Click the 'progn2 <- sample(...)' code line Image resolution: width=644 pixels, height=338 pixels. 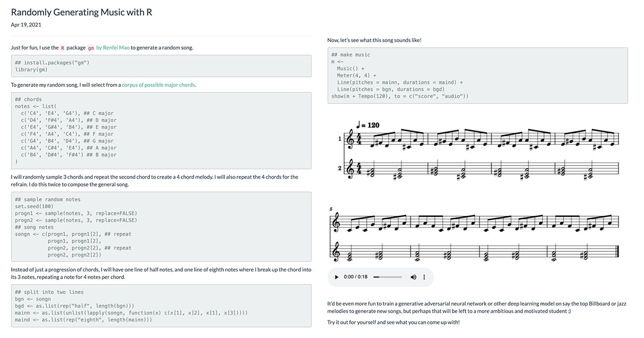(76, 220)
